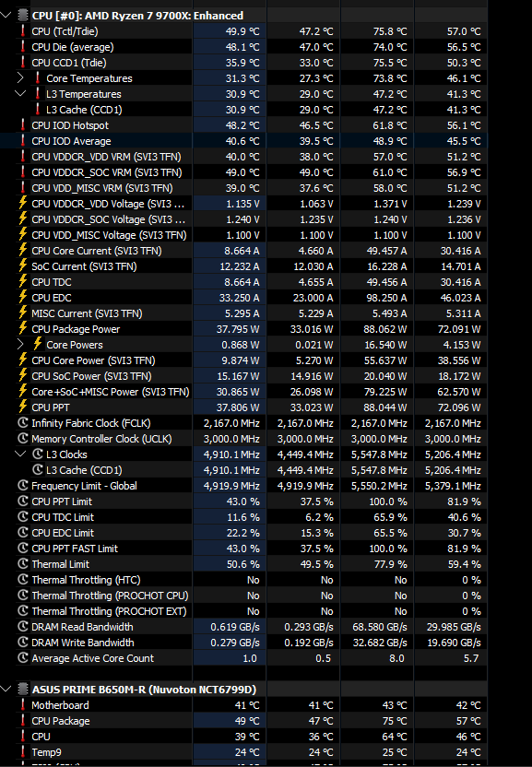Click the thermometer icon beside CPU (Tctl/Tdie)
This screenshot has width=532, height=767.
pos(22,31)
